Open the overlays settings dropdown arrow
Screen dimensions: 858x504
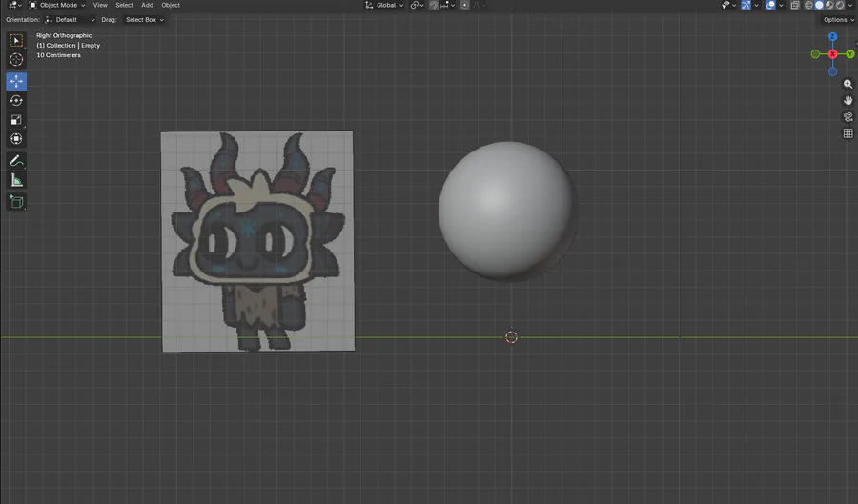tap(781, 5)
